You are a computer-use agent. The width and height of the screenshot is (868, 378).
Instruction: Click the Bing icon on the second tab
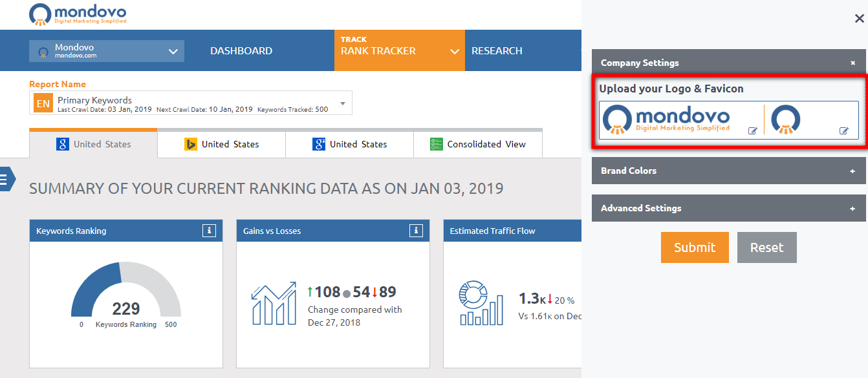[191, 144]
